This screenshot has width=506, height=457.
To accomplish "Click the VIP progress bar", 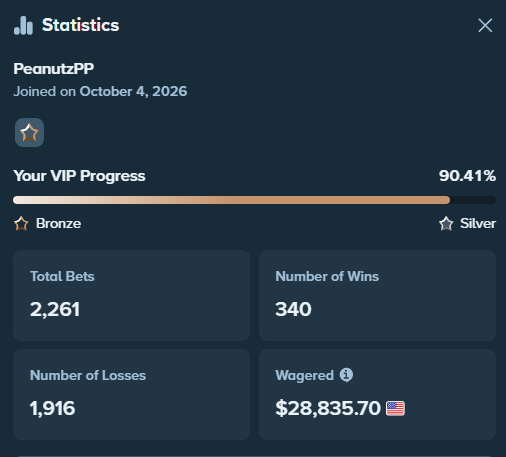I will (x=254, y=200).
